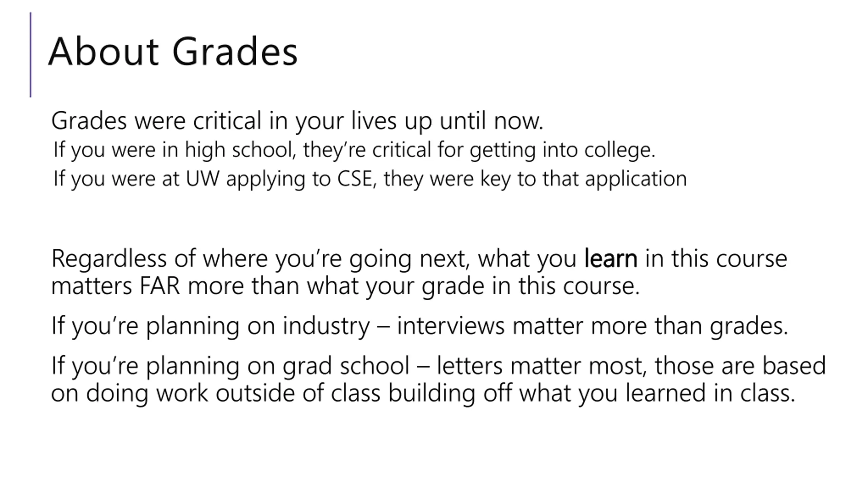
Task: Click the bold word "learn"
Action: (611, 259)
